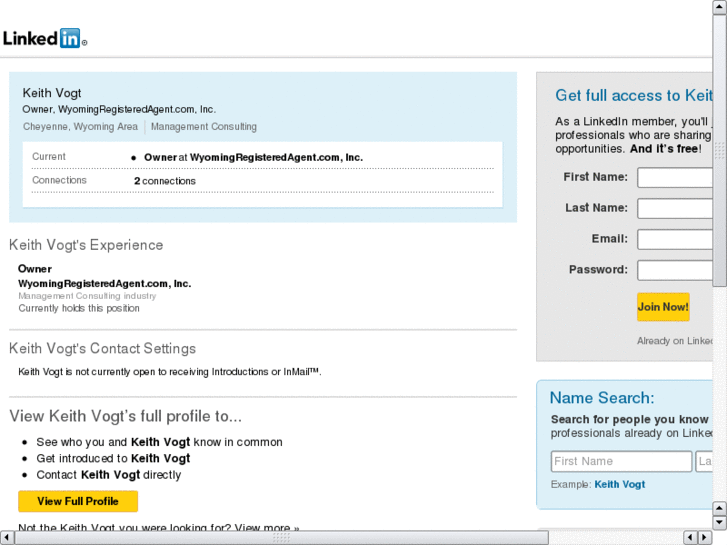The width and height of the screenshot is (727, 545).
Task: Focus the Last Name signup field
Action: (x=675, y=209)
